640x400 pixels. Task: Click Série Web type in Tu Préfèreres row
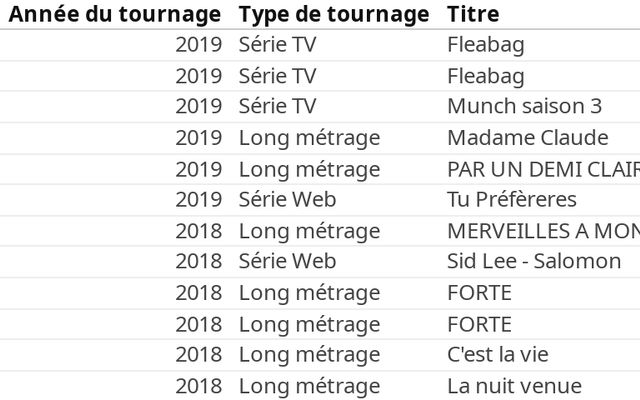click(287, 200)
